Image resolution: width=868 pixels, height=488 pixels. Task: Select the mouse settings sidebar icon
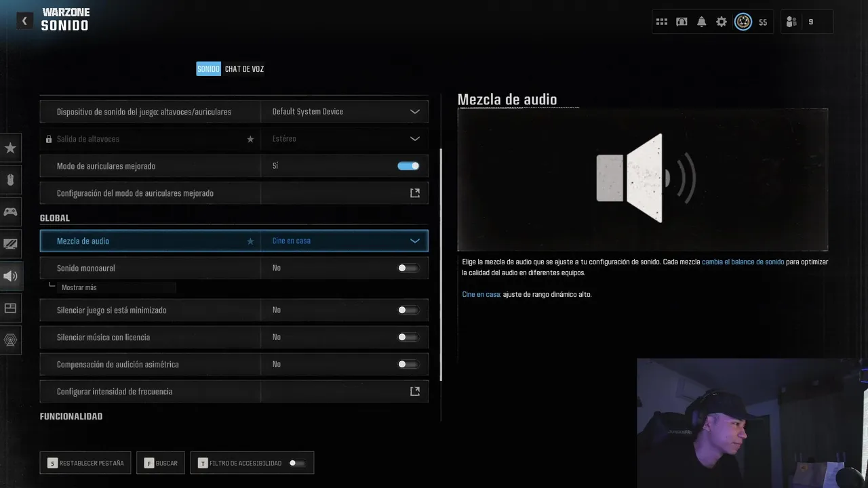10,180
